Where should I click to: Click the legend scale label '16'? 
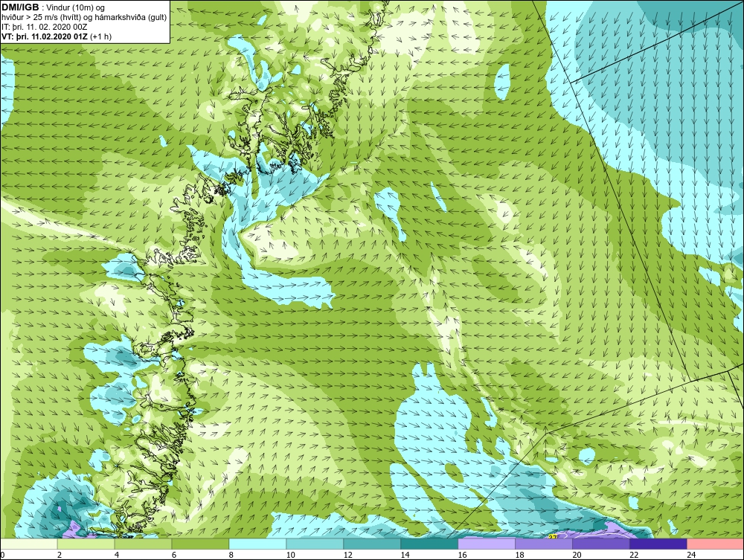(462, 555)
